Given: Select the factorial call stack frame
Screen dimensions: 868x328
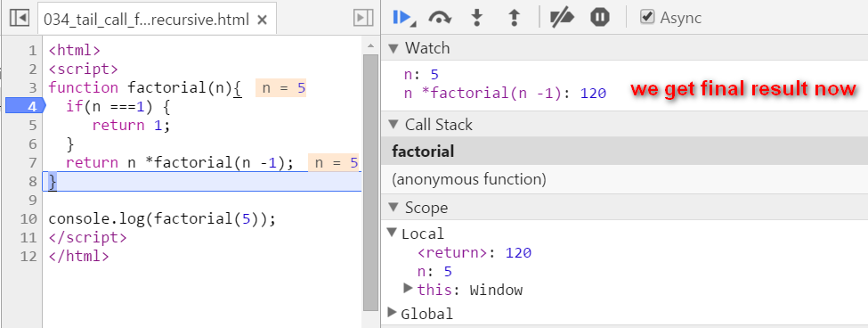Looking at the screenshot, I should tap(624, 152).
